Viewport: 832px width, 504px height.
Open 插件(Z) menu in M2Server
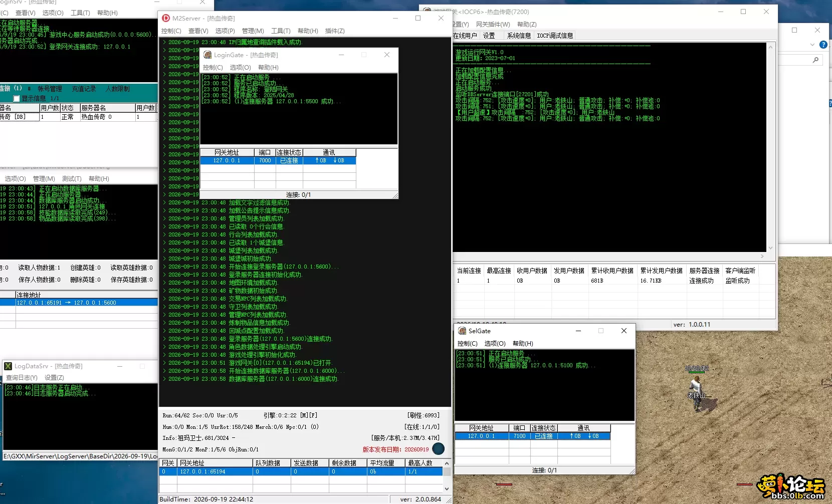coord(335,31)
